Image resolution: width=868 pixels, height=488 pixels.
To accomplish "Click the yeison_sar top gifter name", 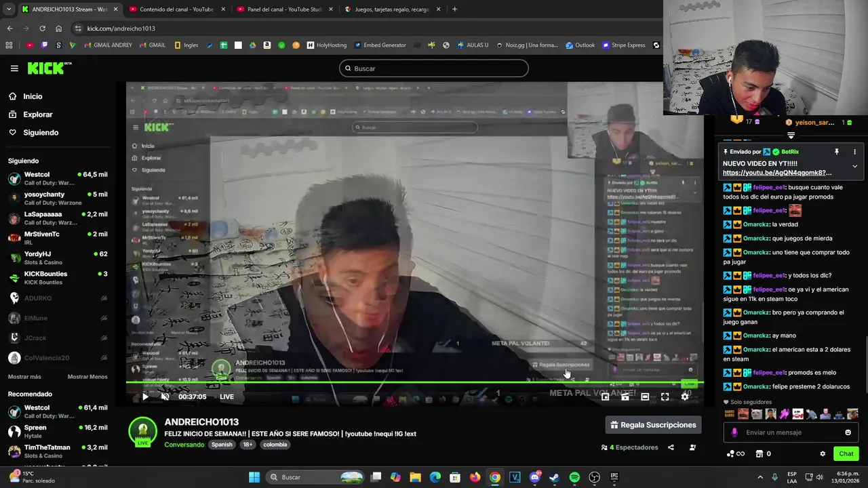I will tap(814, 123).
